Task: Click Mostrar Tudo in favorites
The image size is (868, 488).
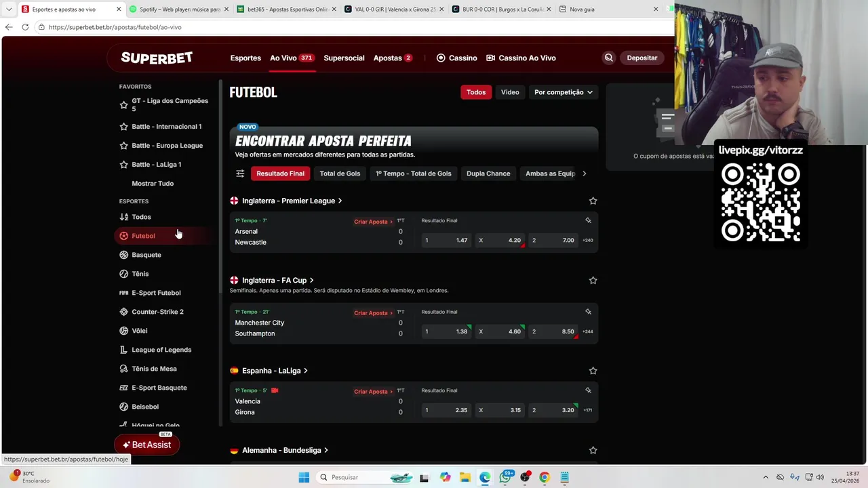Action: (x=153, y=183)
